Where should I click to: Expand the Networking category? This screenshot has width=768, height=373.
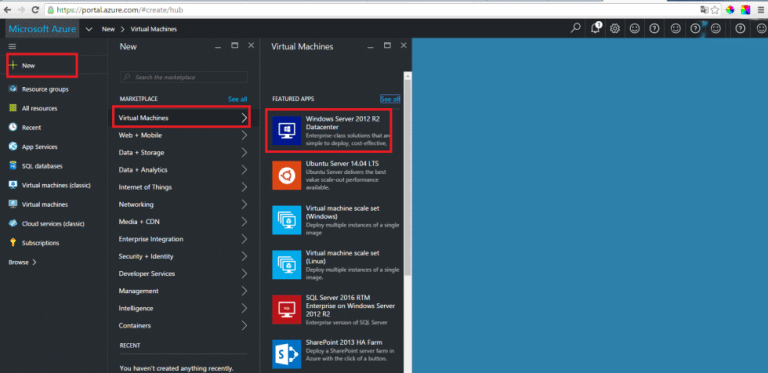[x=183, y=205]
